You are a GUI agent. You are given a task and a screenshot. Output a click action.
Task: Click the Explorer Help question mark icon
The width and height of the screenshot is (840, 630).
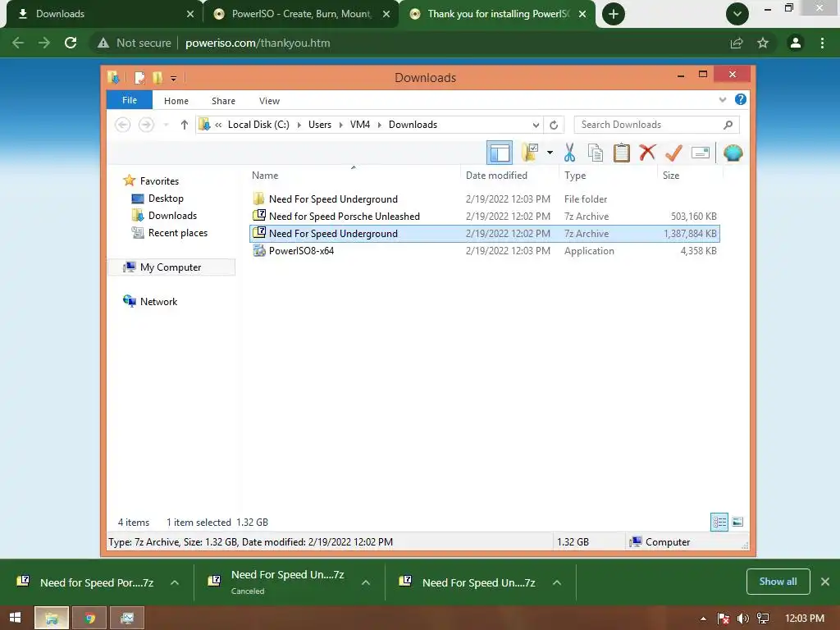(x=741, y=99)
